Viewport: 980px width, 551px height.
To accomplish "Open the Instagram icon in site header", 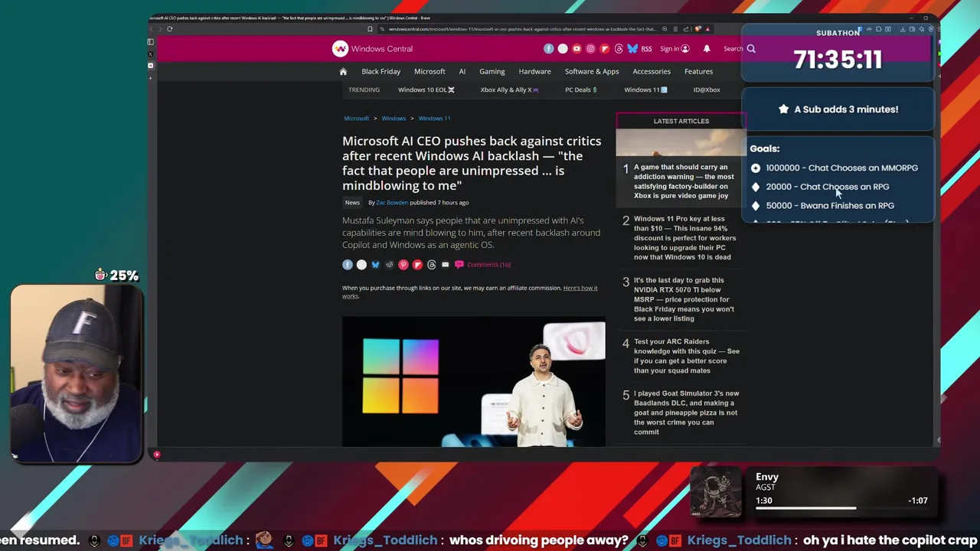I will click(590, 48).
